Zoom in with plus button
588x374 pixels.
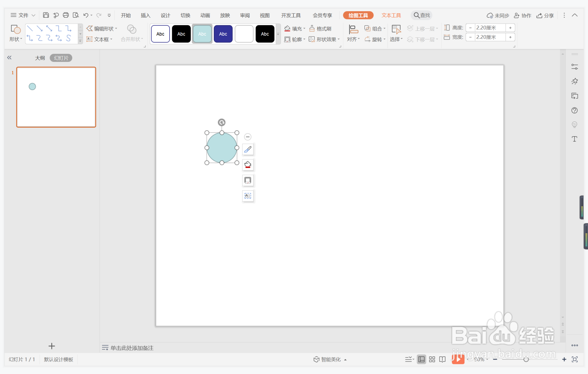[x=564, y=359]
